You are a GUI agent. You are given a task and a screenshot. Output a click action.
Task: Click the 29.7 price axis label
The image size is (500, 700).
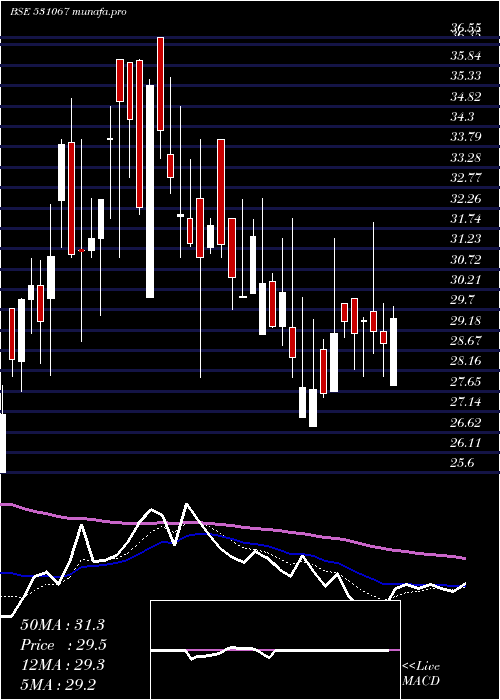click(x=462, y=300)
